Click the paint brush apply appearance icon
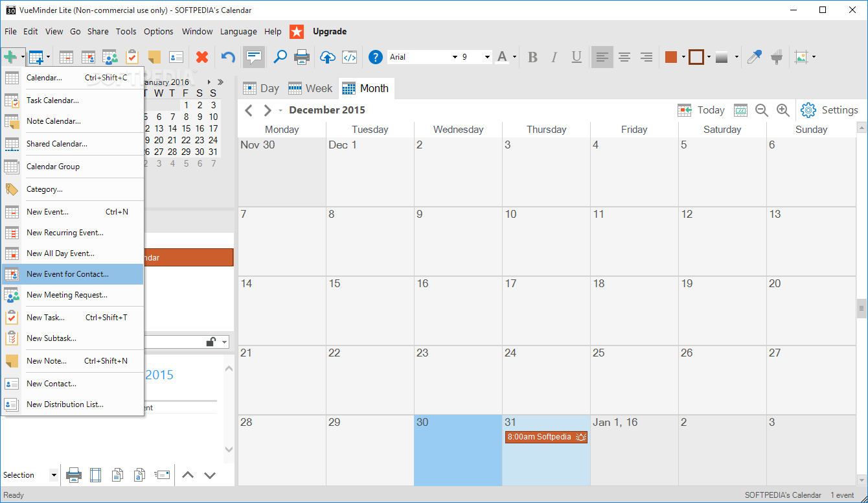868x503 pixels. coord(777,57)
